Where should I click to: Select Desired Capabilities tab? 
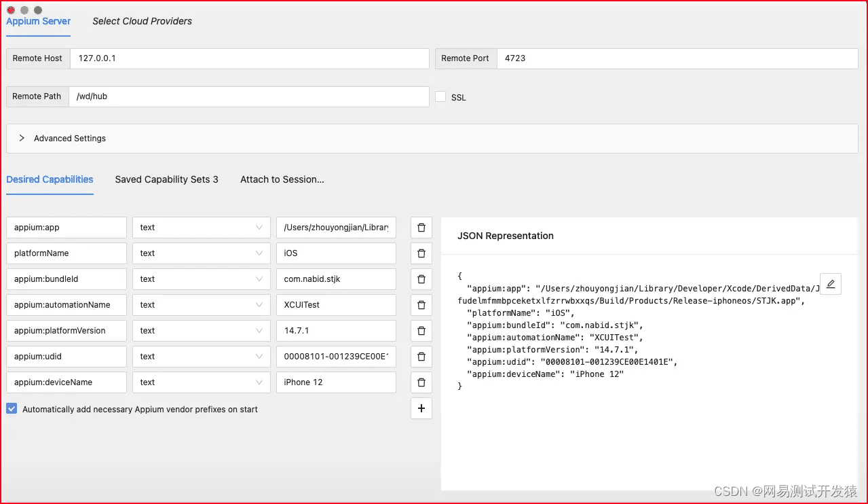(50, 179)
